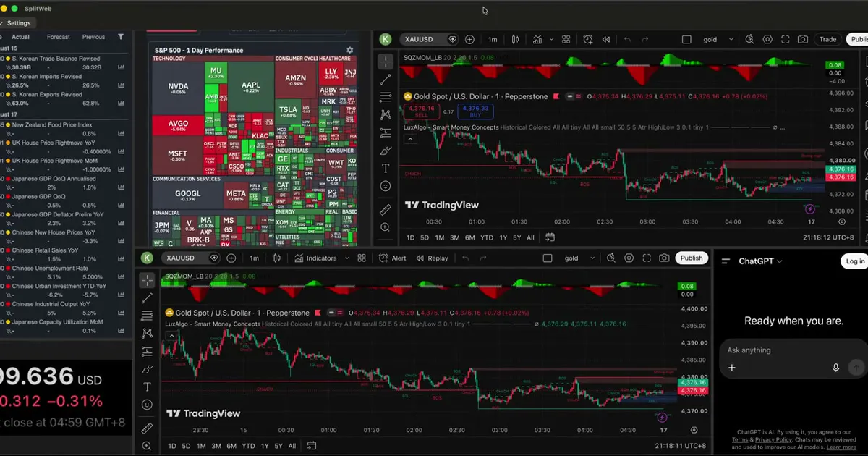Select patterns tool in bottom chart sidebar
This screenshot has height=456, width=868.
147,333
